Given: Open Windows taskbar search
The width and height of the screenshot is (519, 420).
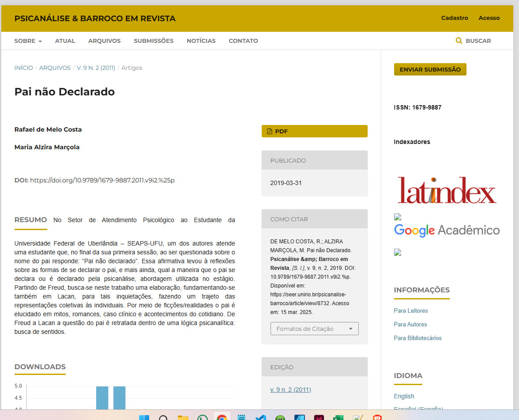Looking at the screenshot, I should (x=163, y=417).
